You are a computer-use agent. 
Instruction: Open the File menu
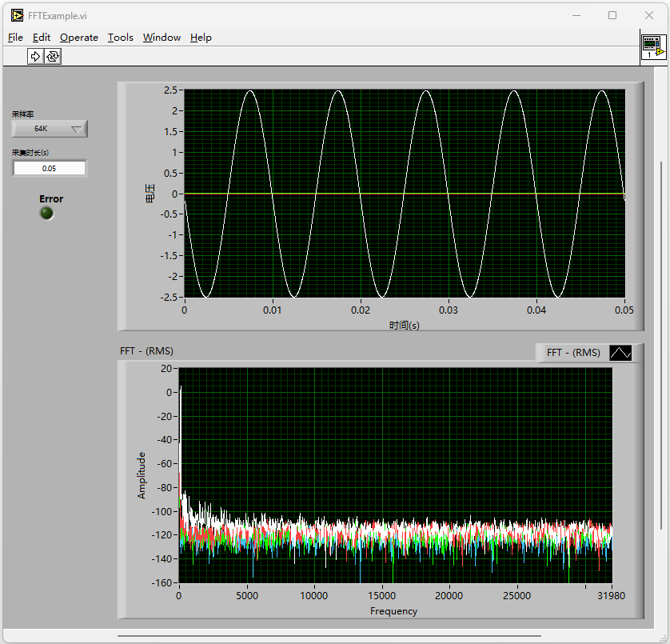[x=15, y=38]
